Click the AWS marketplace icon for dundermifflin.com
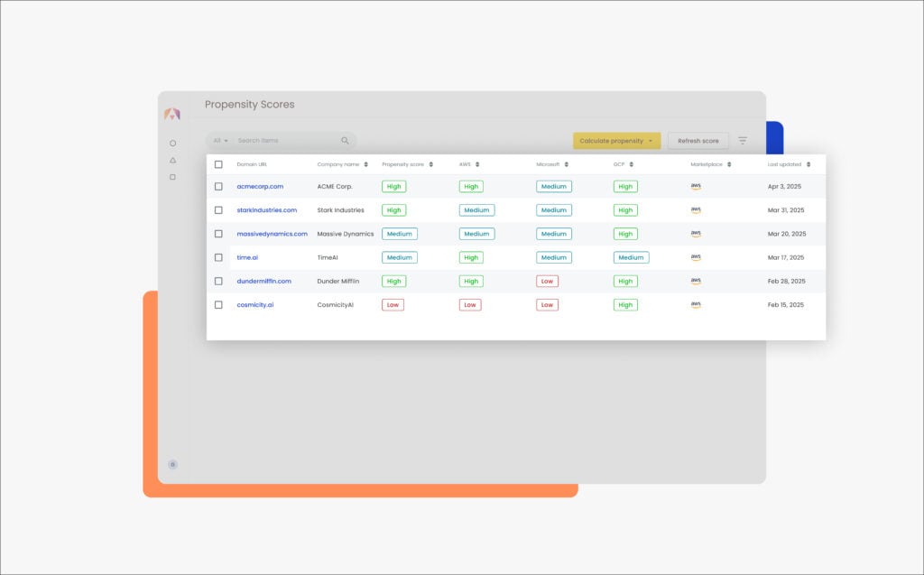Image resolution: width=924 pixels, height=575 pixels. point(696,281)
